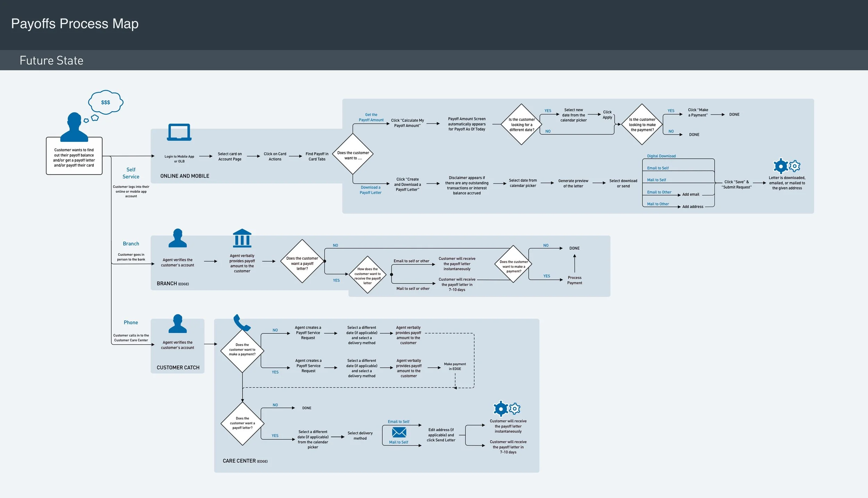
Task: Click the 'Customer wants to find out' start box
Action: pyautogui.click(x=74, y=157)
